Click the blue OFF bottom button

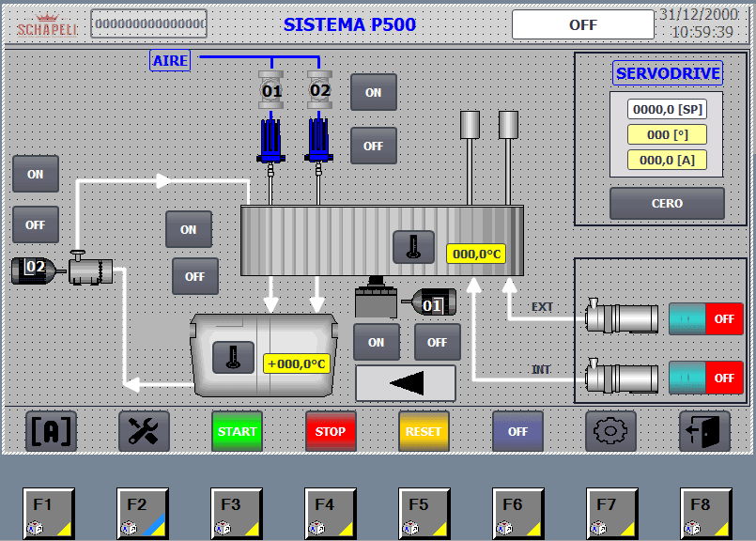point(517,431)
